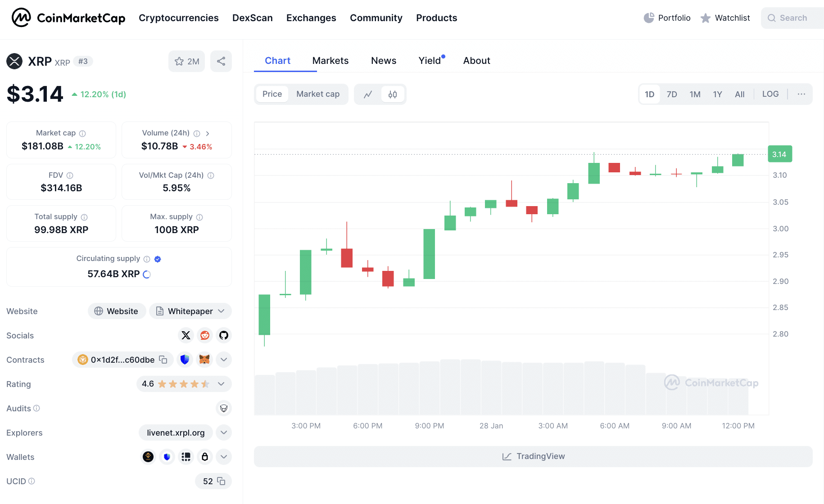Switch to line chart view
The height and width of the screenshot is (504, 824).
tap(368, 94)
